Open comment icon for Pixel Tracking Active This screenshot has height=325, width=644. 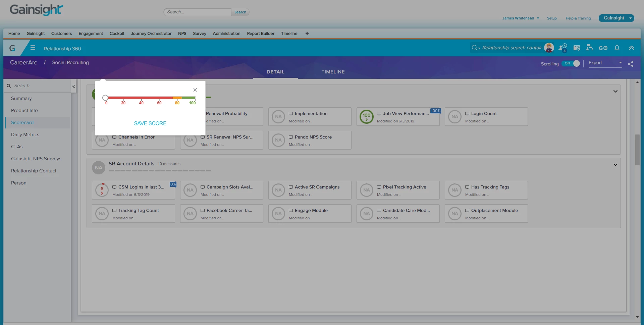click(379, 187)
